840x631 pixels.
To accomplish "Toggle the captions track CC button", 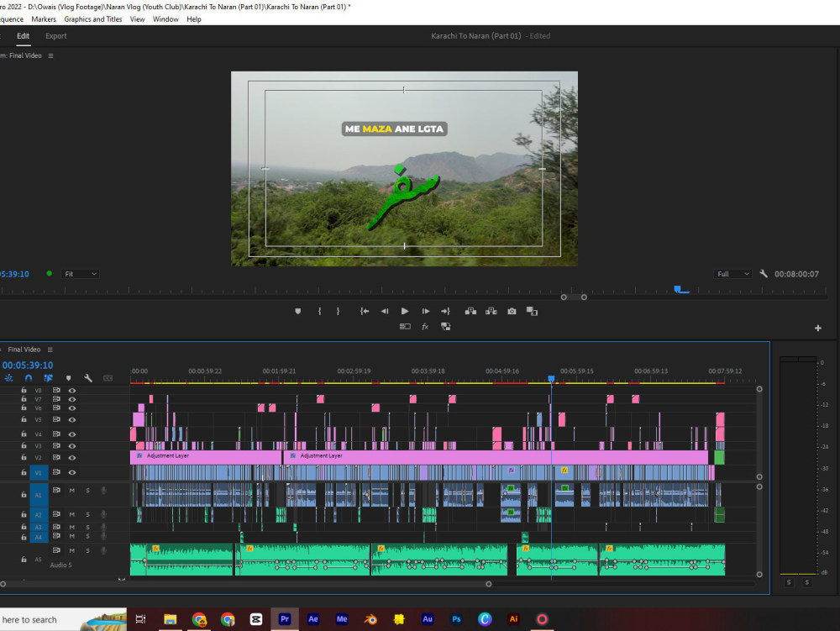I will (x=108, y=378).
